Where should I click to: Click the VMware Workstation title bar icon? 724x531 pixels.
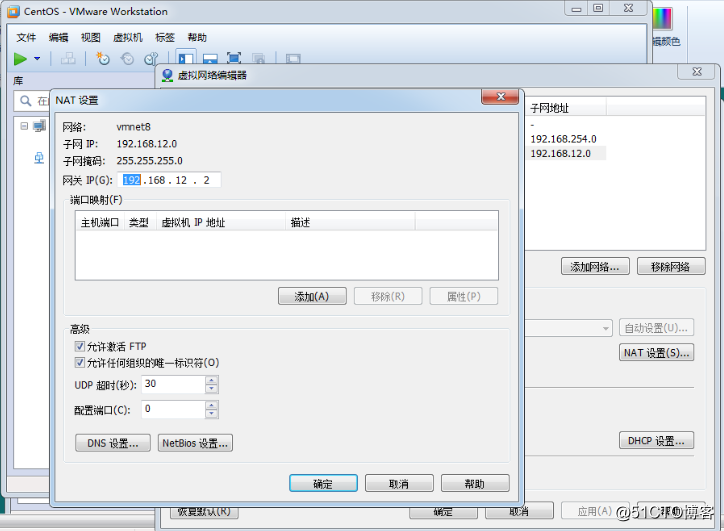[x=14, y=12]
